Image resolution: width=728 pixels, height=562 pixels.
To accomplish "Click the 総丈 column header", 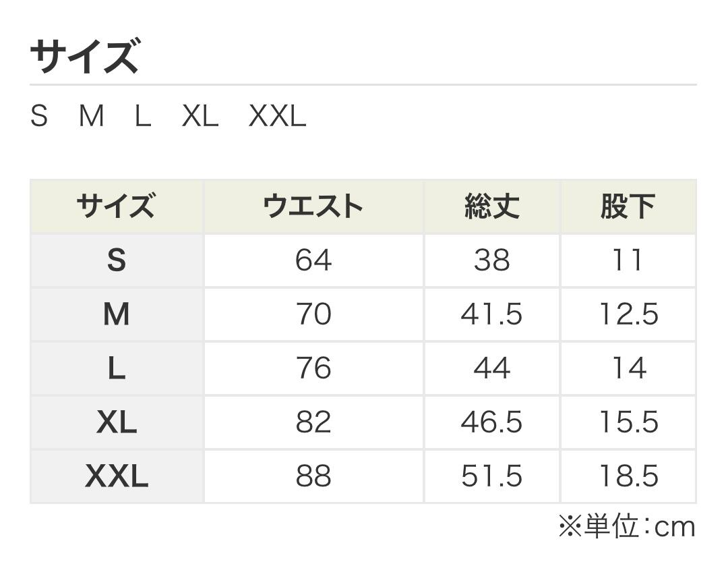I will click(491, 206).
